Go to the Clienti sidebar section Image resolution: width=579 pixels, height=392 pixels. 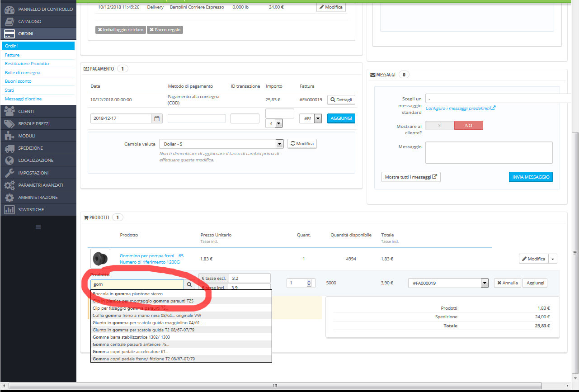click(x=38, y=111)
